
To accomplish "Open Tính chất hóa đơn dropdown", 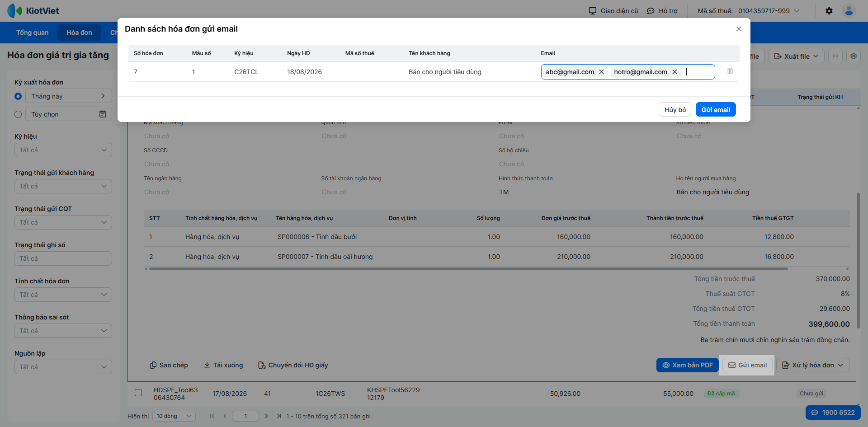I will 63,295.
